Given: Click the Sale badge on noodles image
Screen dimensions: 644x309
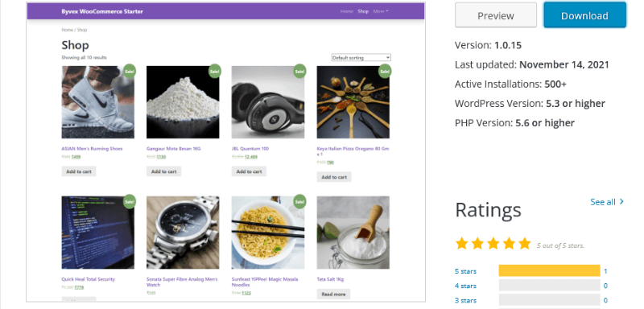Looking at the screenshot, I should coord(299,201).
